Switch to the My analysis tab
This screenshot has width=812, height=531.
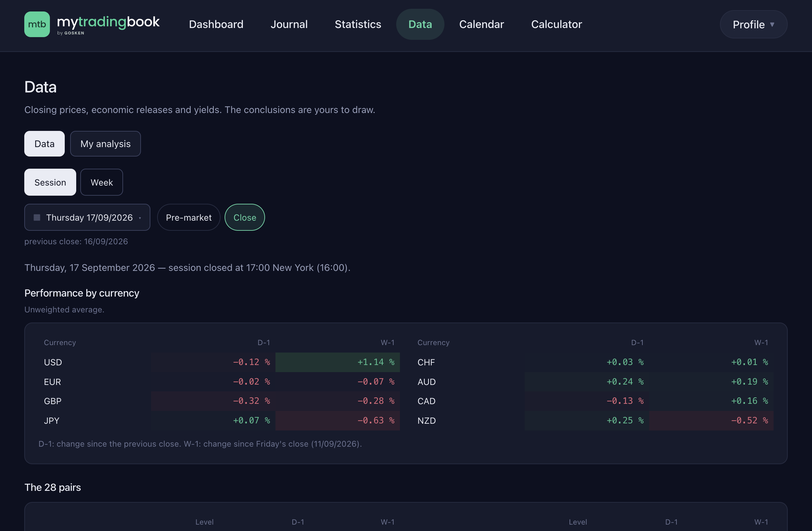coord(106,144)
